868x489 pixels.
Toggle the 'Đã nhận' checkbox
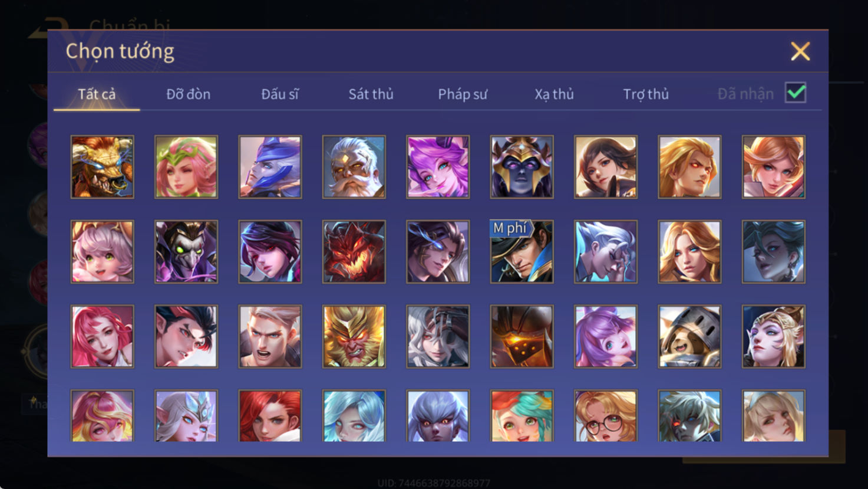796,93
